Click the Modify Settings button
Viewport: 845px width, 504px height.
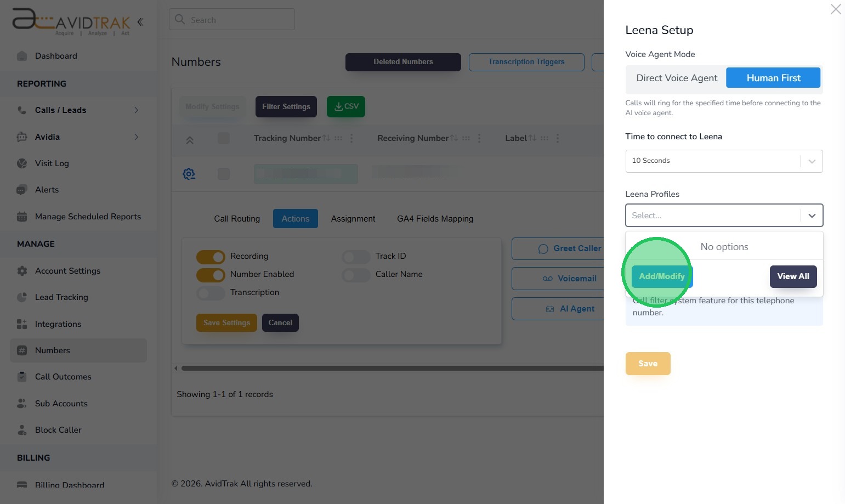click(212, 107)
